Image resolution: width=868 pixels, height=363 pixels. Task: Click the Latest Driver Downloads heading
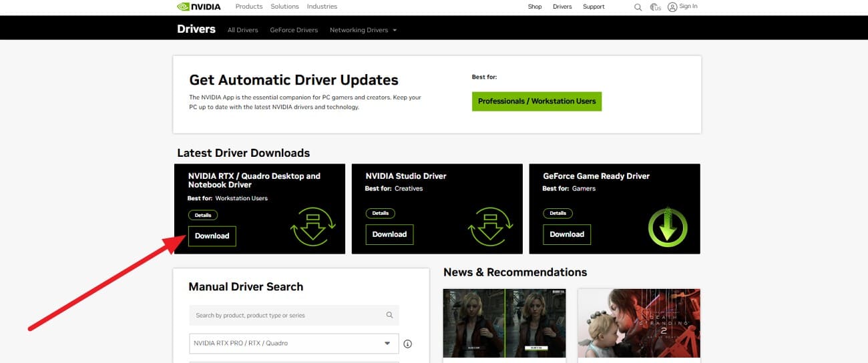coord(244,153)
